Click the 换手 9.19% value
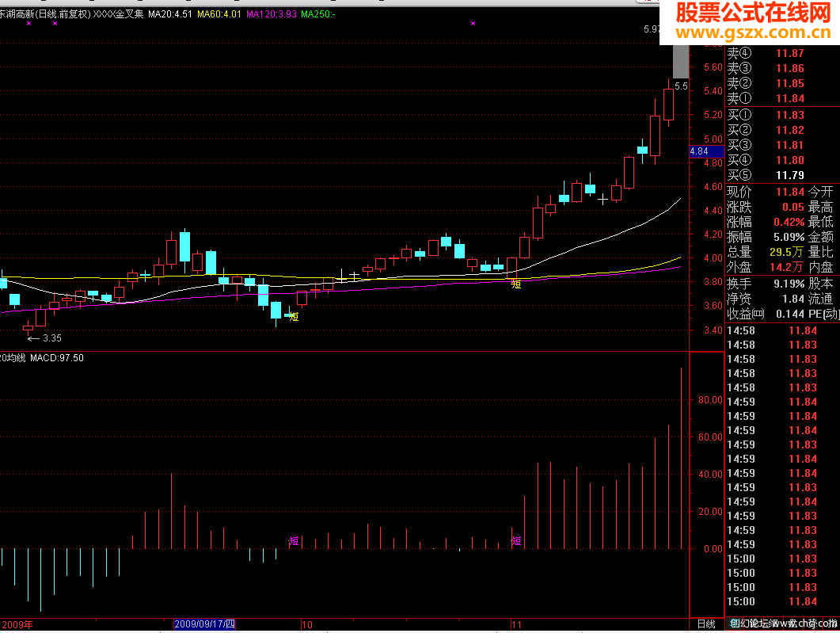The height and width of the screenshot is (633, 840). pos(789,284)
